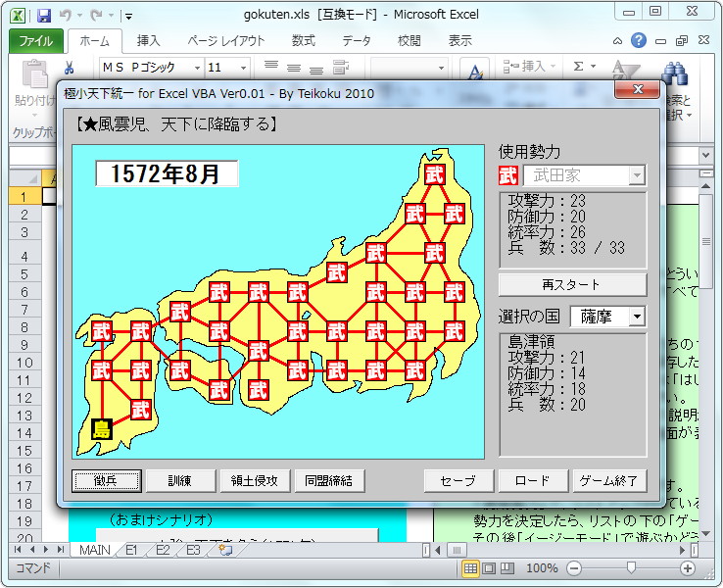The height and width of the screenshot is (588, 723).
Task: Open the font name dropdown arrow
Action: pyautogui.click(x=197, y=68)
